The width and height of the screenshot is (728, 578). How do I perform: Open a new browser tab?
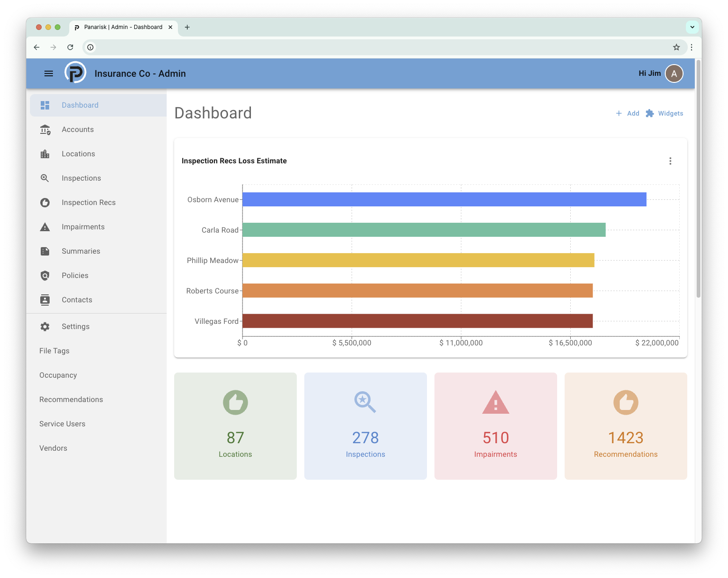point(187,27)
